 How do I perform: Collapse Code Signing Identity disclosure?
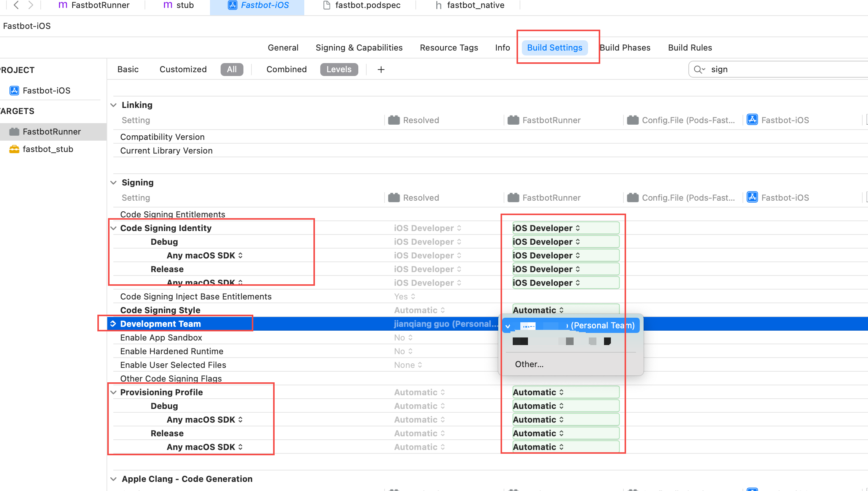point(113,228)
